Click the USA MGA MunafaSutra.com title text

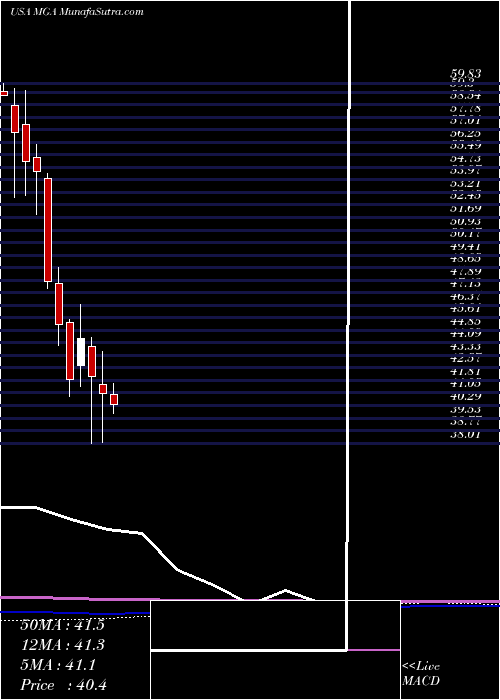point(77,12)
